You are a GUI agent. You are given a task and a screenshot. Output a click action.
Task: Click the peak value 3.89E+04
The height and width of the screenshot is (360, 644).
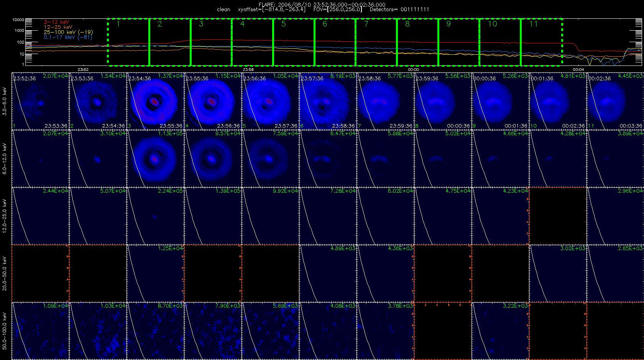631,133
